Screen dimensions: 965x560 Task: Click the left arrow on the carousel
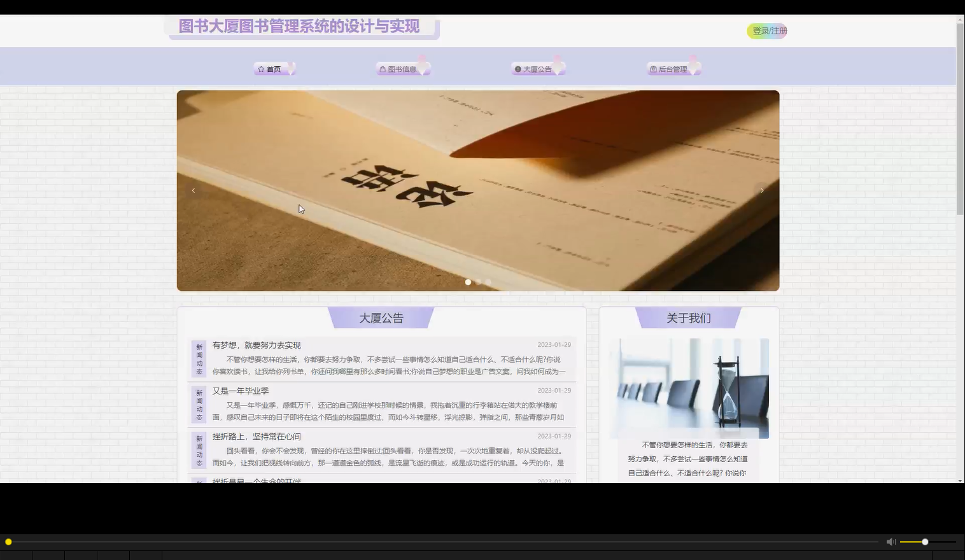194,190
